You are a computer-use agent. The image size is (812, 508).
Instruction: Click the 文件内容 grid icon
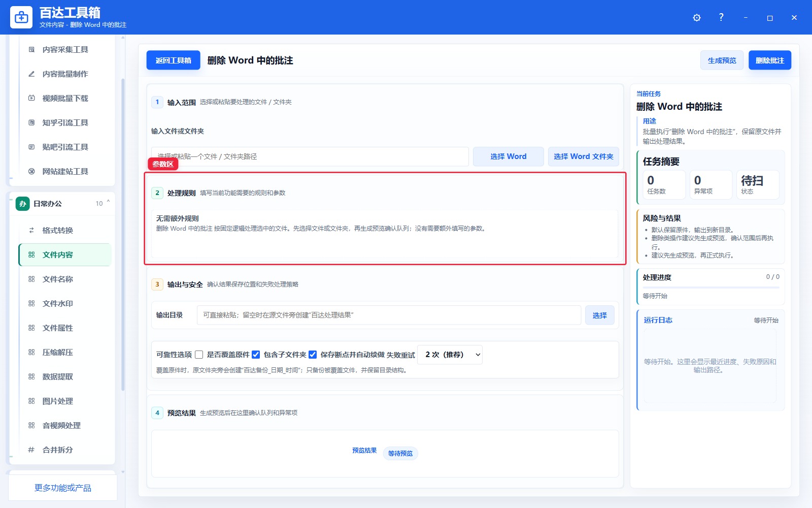coord(31,255)
